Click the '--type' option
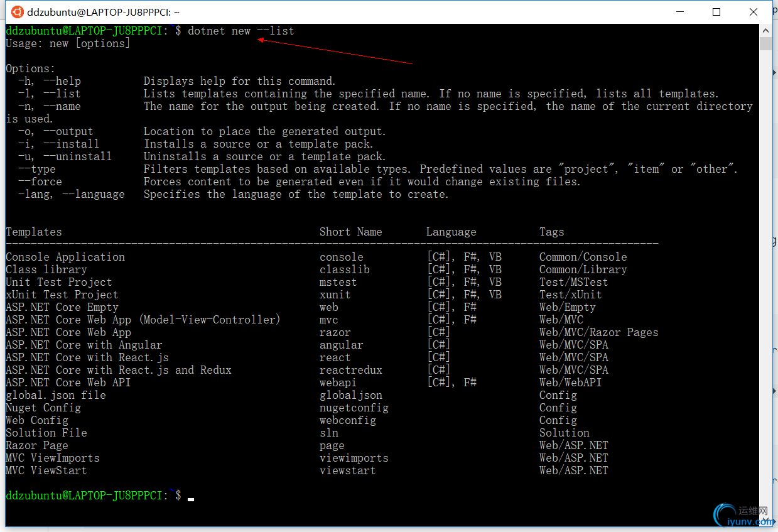The width and height of the screenshot is (778, 532). point(37,169)
